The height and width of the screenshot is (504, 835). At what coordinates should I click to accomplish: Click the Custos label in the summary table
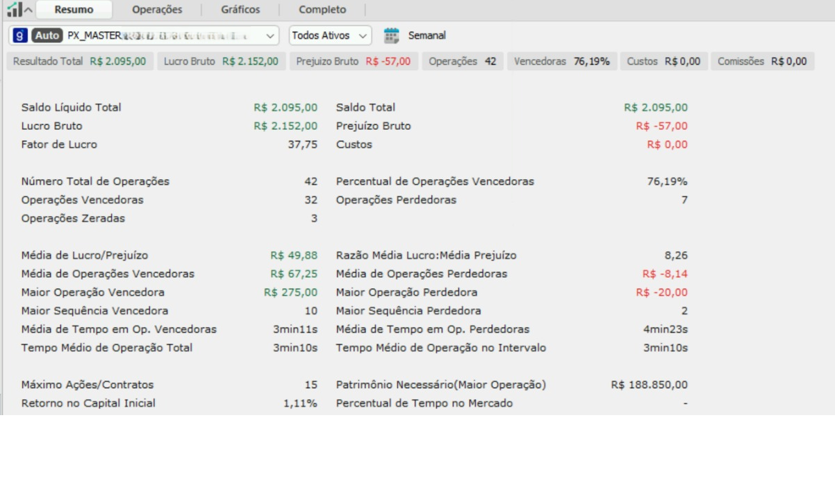click(x=354, y=145)
